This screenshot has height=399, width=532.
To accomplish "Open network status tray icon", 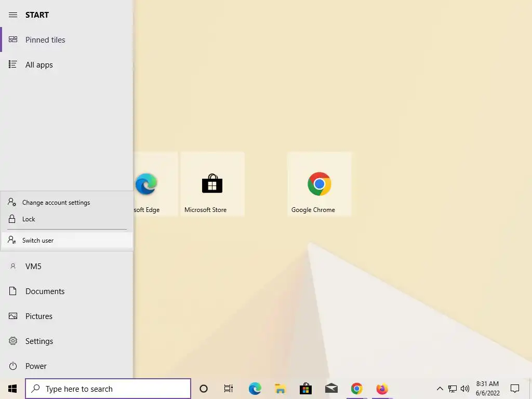I will 453,389.
